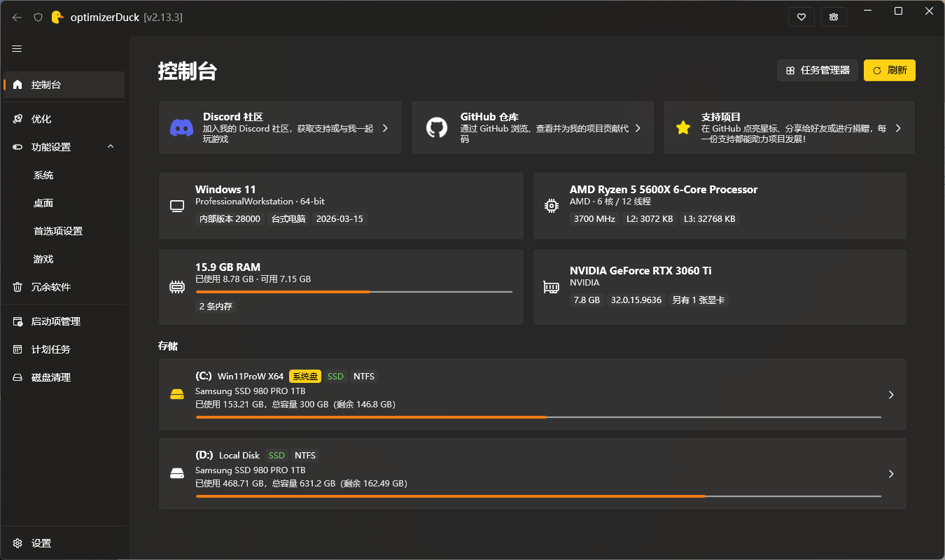The width and height of the screenshot is (945, 560).
Task: Open Discord 社区 card arrow
Action: 385,128
